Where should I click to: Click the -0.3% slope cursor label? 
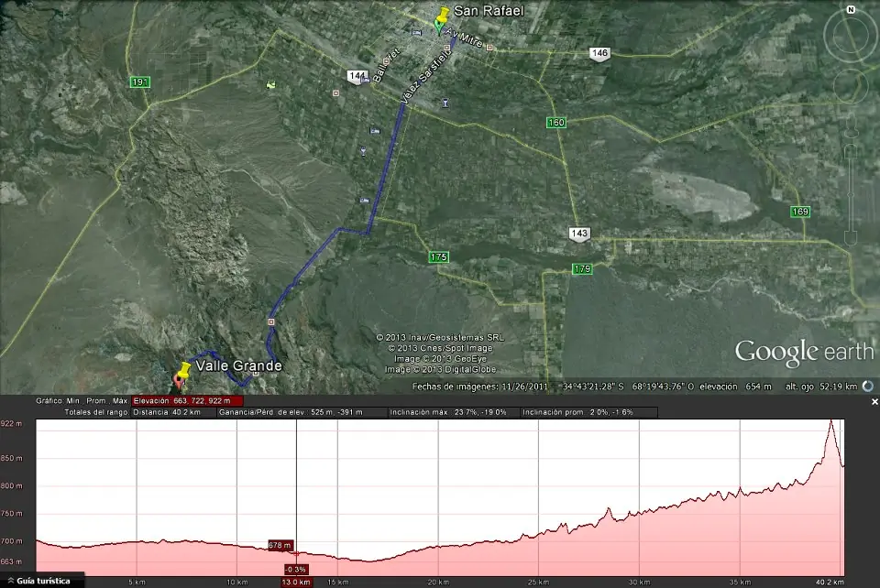(295, 570)
